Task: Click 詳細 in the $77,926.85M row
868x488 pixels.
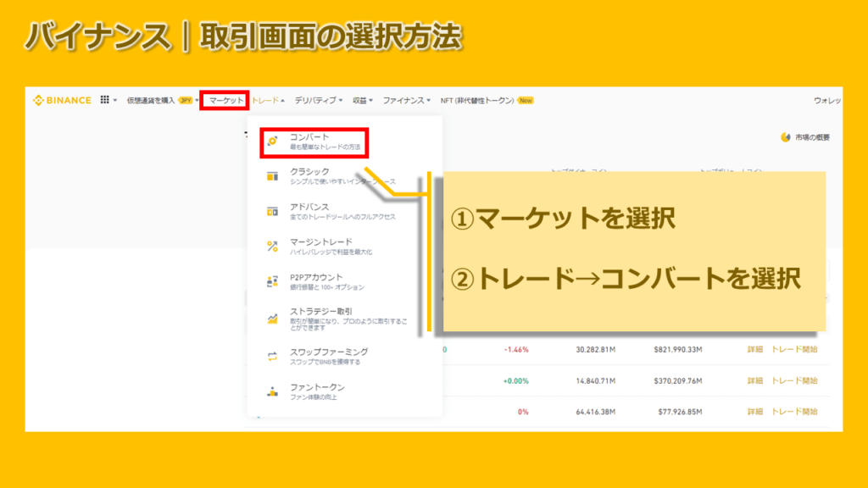Action: [x=755, y=412]
